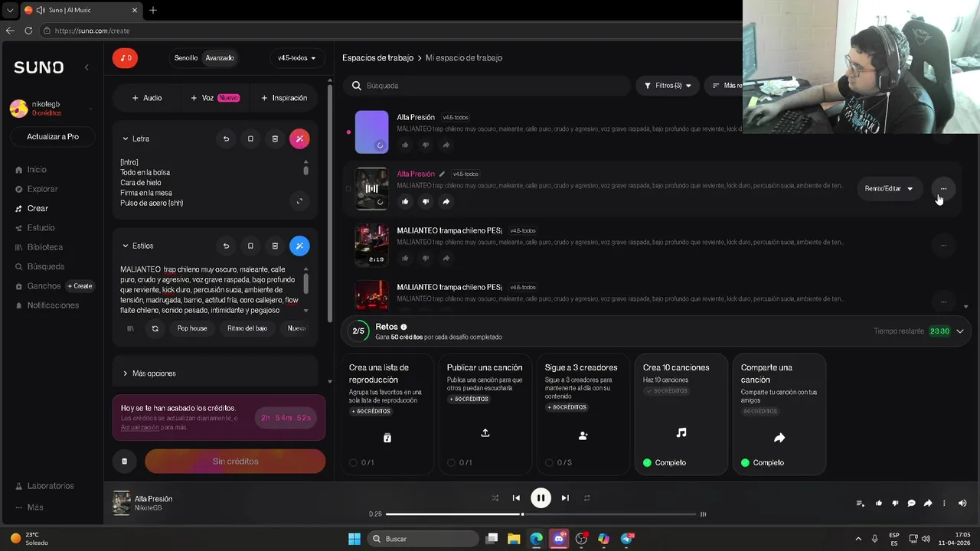Collapse the Estilos section chevron
Viewport: 980px width, 551px height.
tap(126, 246)
